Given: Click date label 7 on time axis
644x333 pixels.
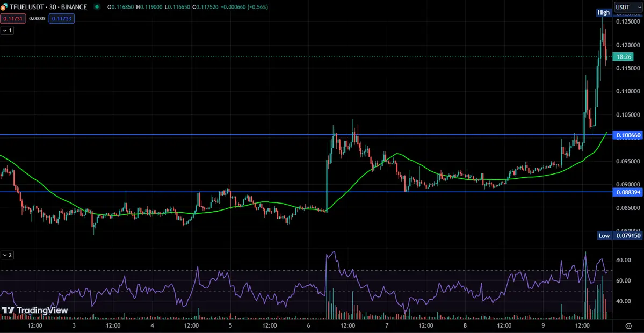Looking at the screenshot, I should pos(387,326).
